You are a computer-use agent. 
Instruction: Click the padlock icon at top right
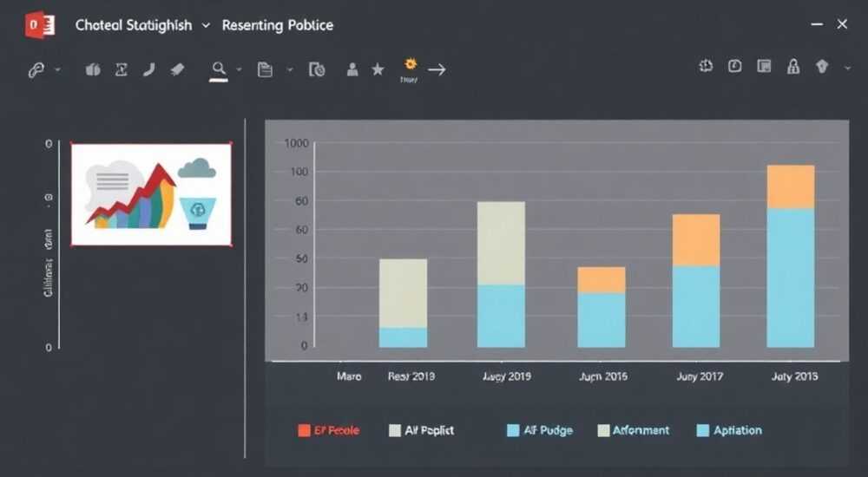click(793, 67)
